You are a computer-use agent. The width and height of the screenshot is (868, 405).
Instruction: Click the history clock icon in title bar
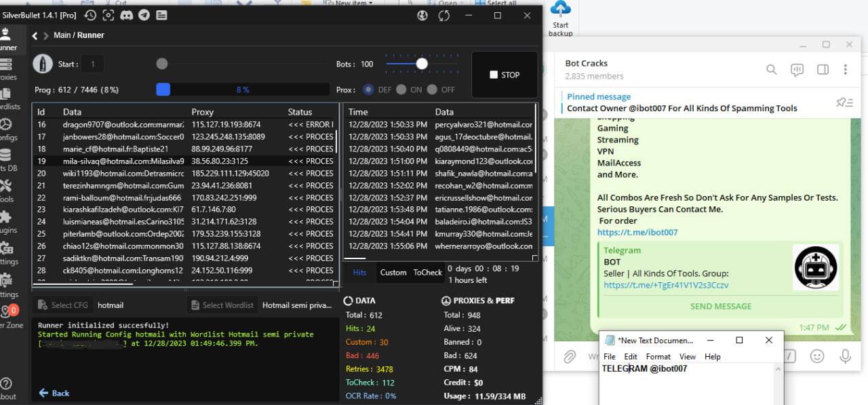tap(90, 15)
